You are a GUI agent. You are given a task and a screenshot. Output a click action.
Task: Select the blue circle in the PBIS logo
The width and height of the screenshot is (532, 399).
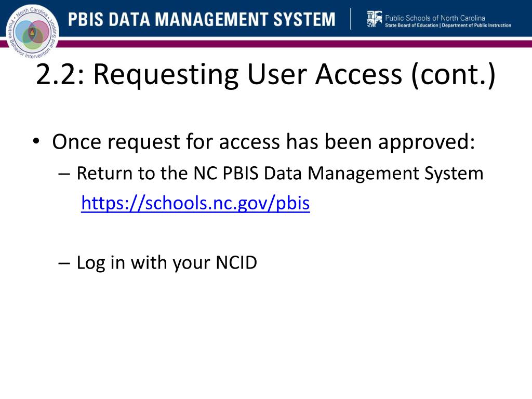coord(24,32)
